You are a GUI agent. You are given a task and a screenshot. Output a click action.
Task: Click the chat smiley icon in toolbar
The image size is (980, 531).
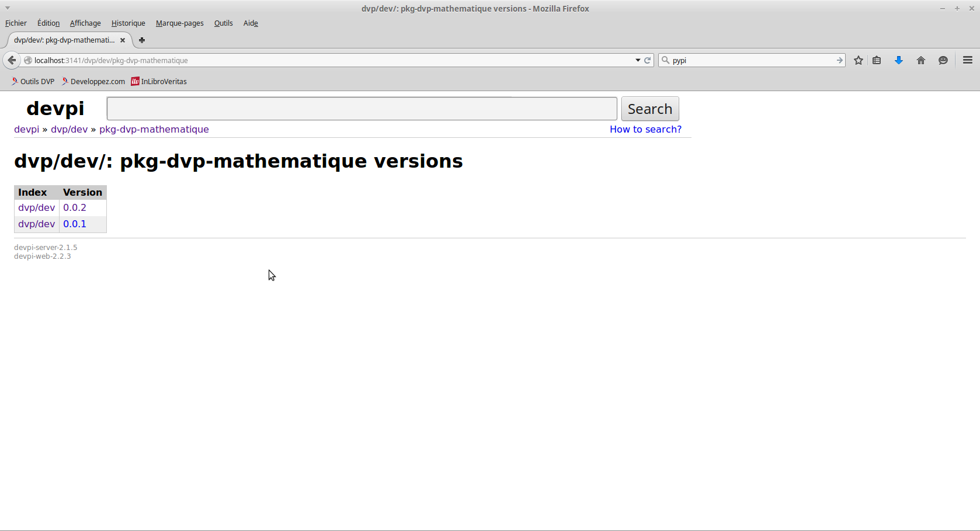pyautogui.click(x=943, y=60)
